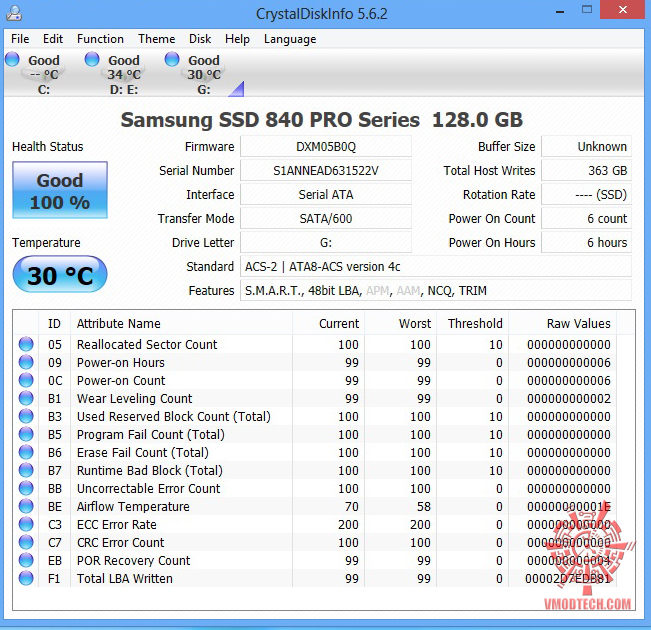This screenshot has height=630, width=651.
Task: Select disk D: E: status orb
Action: 92,59
